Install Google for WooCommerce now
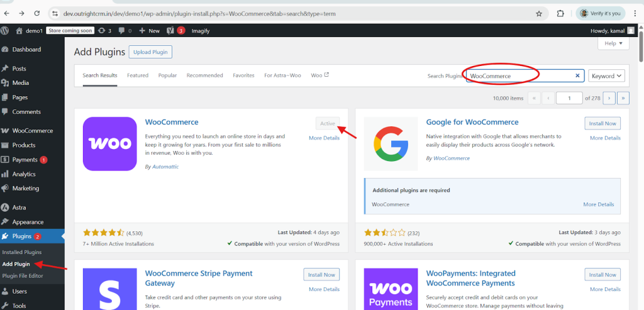Screen dimensions: 644x310 click(602, 123)
